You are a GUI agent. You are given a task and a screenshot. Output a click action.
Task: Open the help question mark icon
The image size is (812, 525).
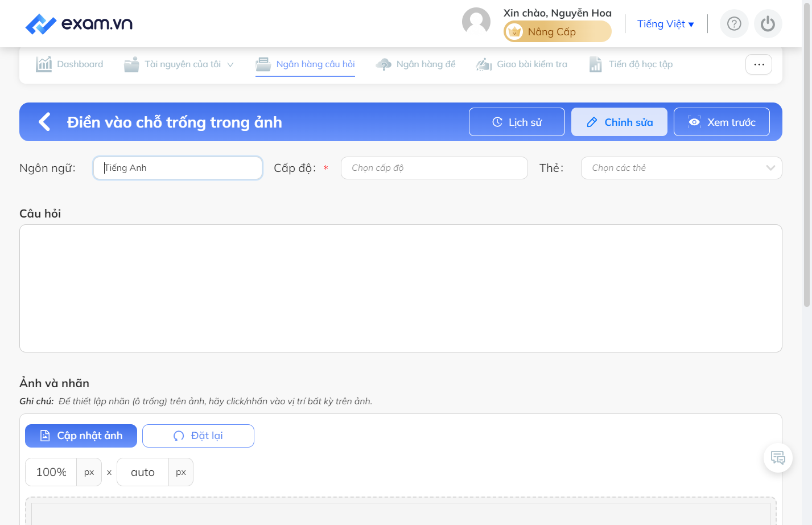734,24
